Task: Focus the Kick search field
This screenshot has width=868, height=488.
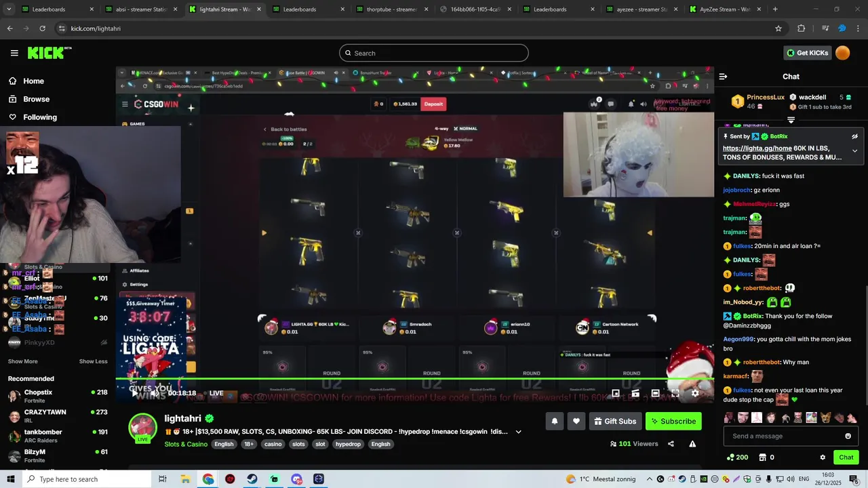Action: tap(434, 53)
